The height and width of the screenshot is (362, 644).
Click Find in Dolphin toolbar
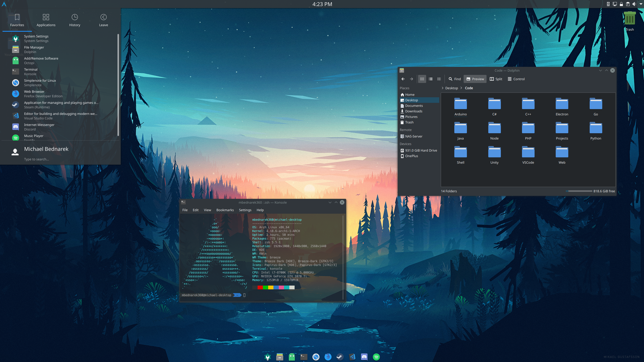tap(455, 79)
